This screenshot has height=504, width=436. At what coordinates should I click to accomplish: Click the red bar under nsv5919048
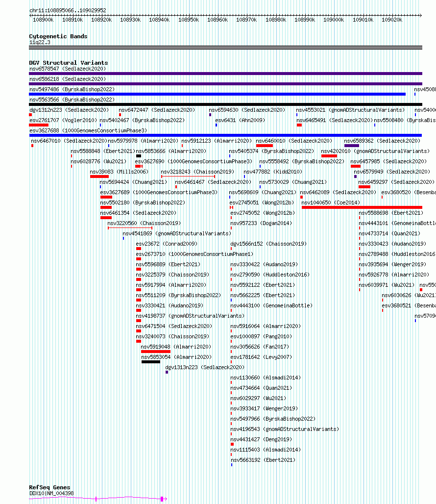point(156,352)
